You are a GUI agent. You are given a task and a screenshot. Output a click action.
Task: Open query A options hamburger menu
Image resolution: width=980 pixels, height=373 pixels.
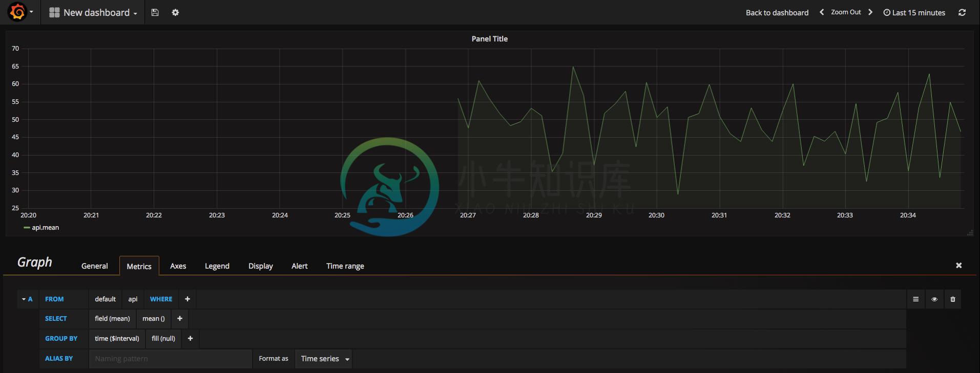pyautogui.click(x=915, y=299)
